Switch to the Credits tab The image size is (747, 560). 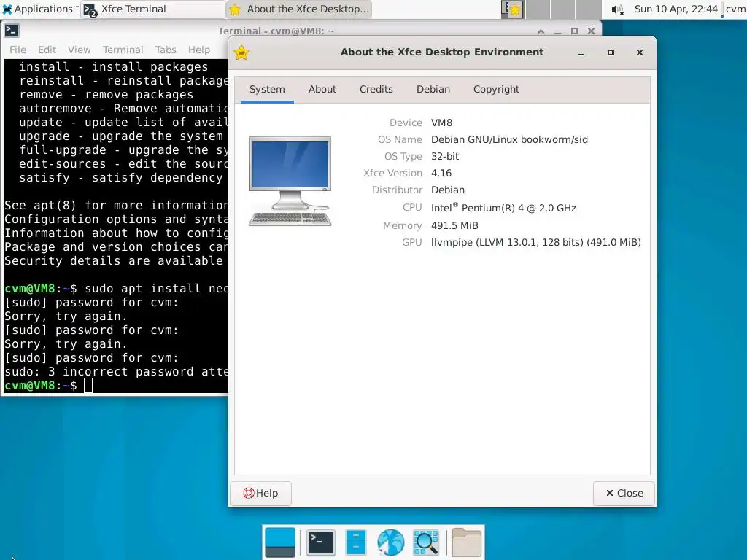pos(376,90)
